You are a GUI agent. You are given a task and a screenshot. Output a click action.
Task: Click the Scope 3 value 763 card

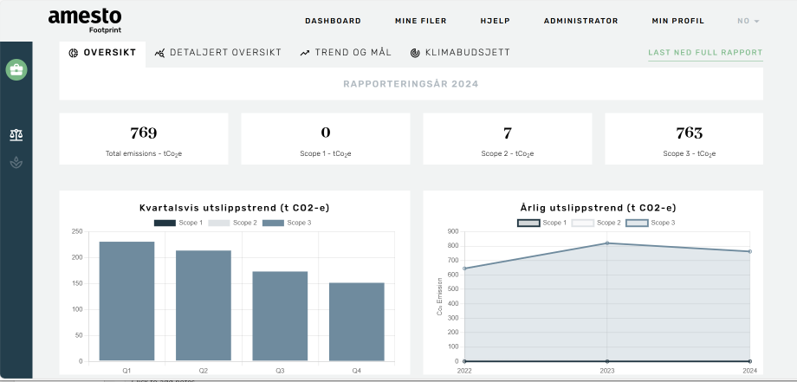pos(684,139)
